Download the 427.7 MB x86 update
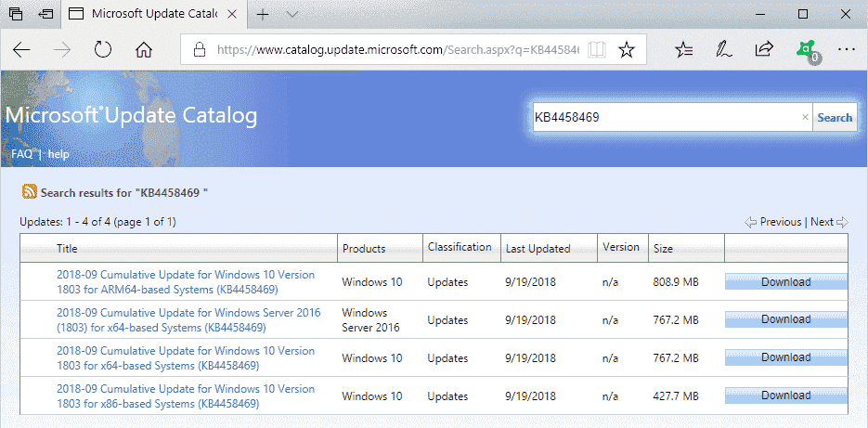 point(786,396)
